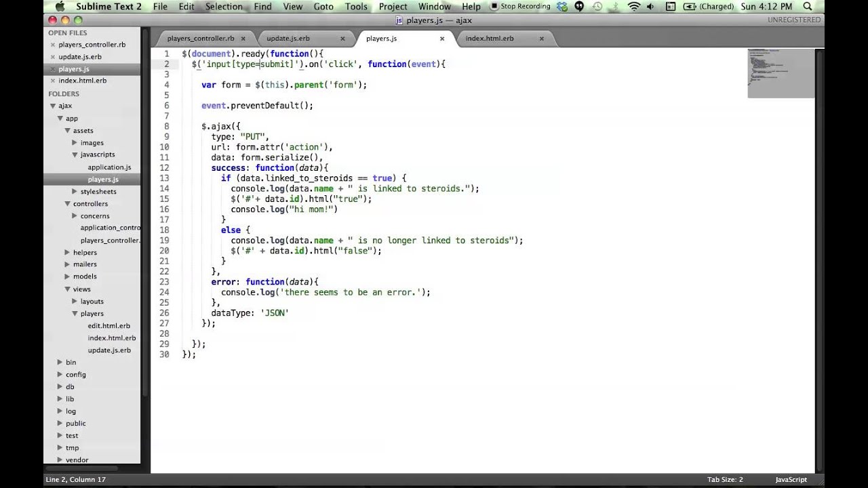
Task: Switch to the players_controller.rb tab
Action: pyautogui.click(x=201, y=39)
